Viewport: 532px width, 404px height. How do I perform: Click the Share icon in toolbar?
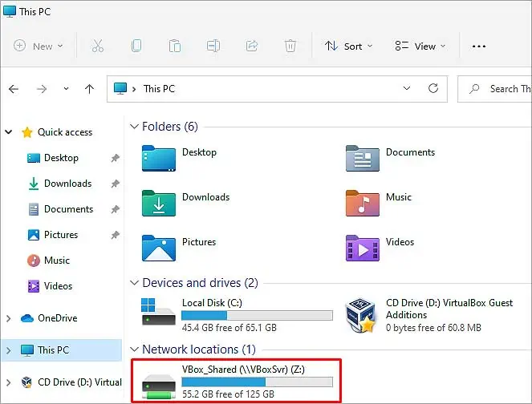coord(250,46)
